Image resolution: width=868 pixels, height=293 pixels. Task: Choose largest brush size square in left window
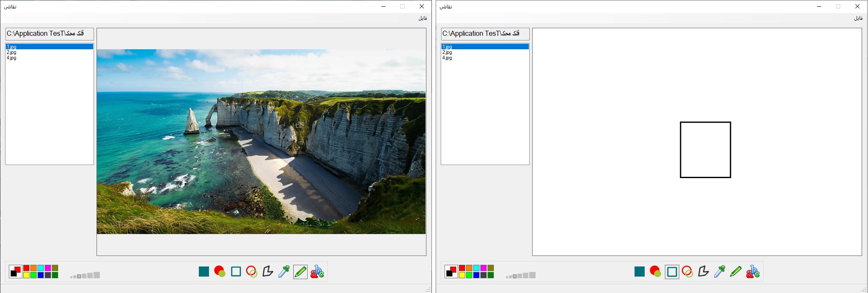pos(97,275)
